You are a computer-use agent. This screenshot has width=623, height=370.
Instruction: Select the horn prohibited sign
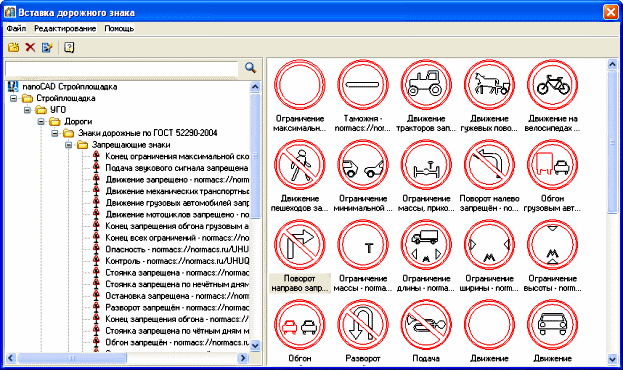coord(426,325)
